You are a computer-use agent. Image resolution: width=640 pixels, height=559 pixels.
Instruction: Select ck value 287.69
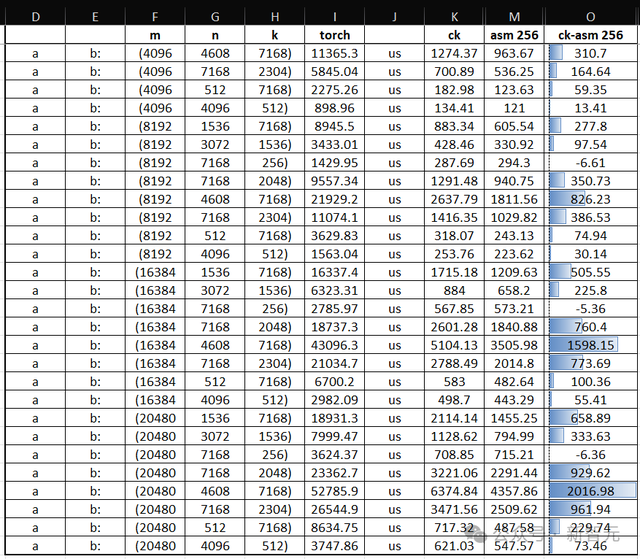click(x=454, y=163)
